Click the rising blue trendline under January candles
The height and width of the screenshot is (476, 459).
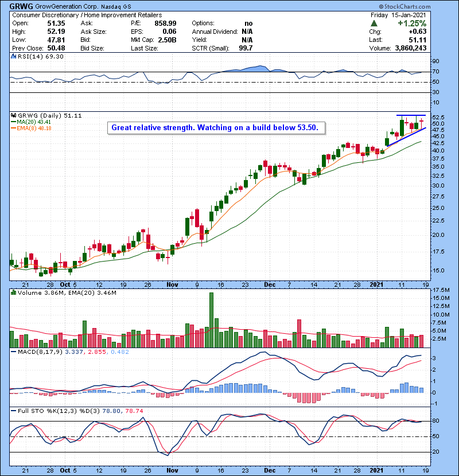coord(406,137)
